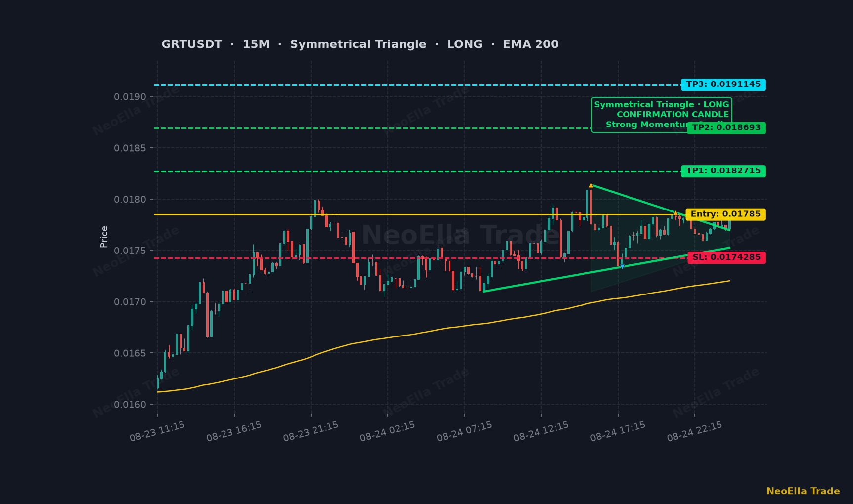
Task: Click the 0.0175 price axis label
Action: [130, 251]
